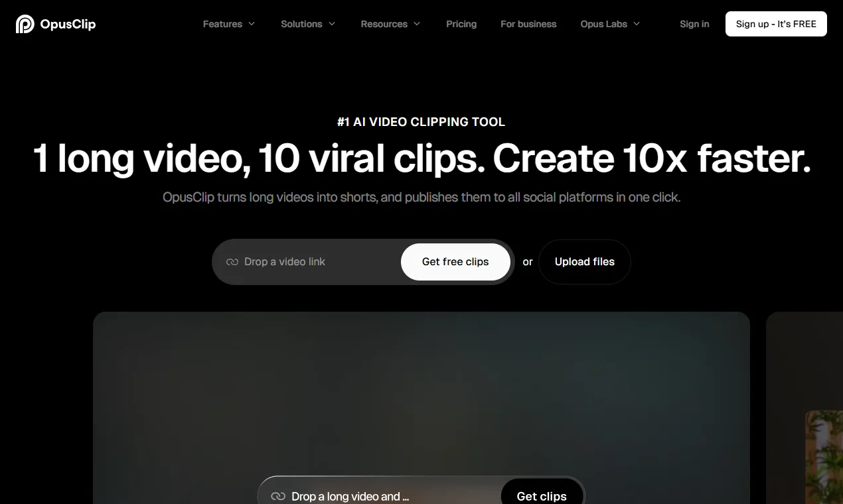Go to the Pricing page
The height and width of the screenshot is (504, 843).
pos(461,24)
